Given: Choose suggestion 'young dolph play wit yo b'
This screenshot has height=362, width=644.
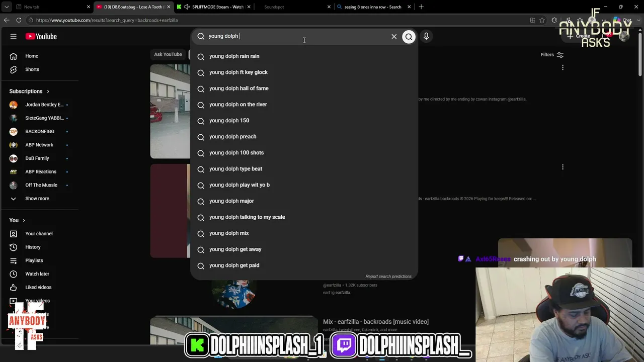Looking at the screenshot, I should click(304, 185).
